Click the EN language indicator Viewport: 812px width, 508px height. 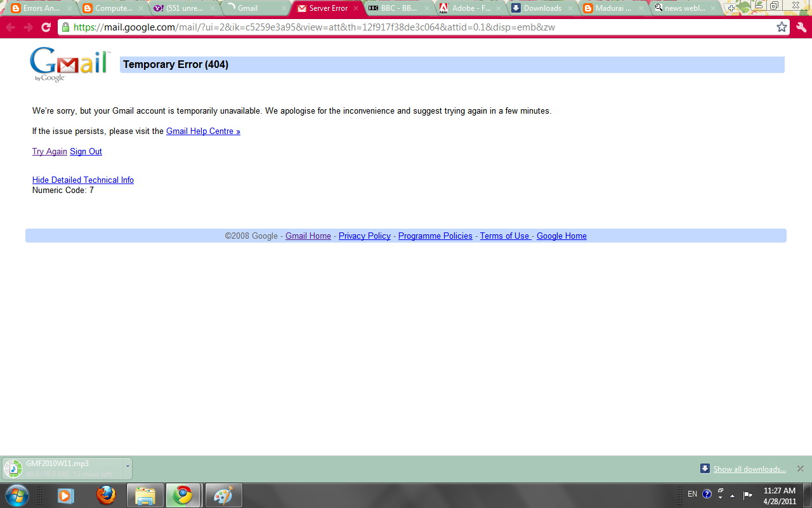(692, 494)
